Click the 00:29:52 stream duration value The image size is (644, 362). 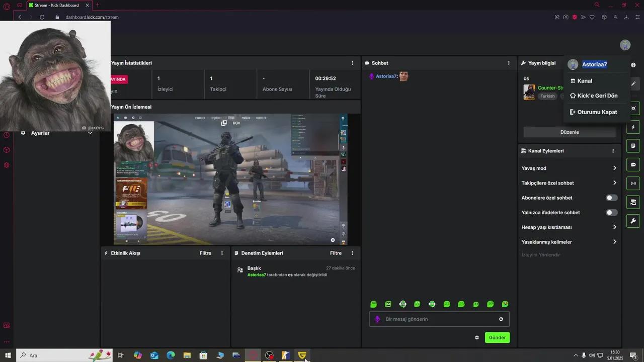pos(326,78)
